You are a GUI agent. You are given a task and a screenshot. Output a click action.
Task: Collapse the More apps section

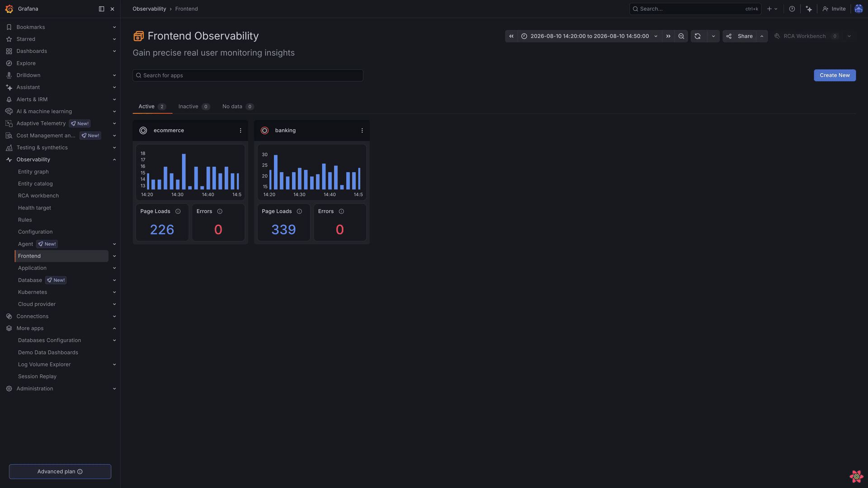[x=114, y=328]
